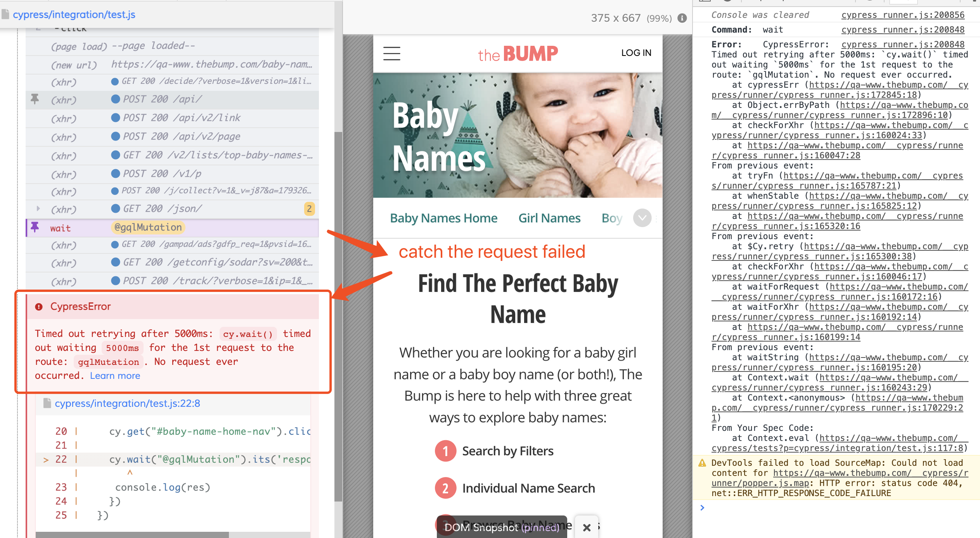
Task: Close the pinned DOM Snapshot banner
Action: pos(587,527)
